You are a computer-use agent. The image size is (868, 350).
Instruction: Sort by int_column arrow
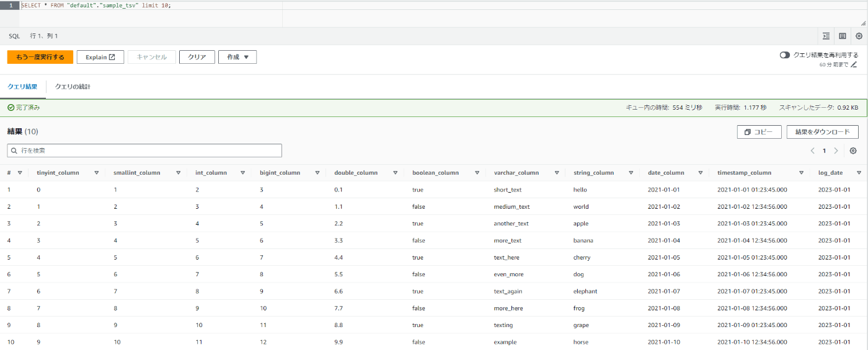pos(244,173)
